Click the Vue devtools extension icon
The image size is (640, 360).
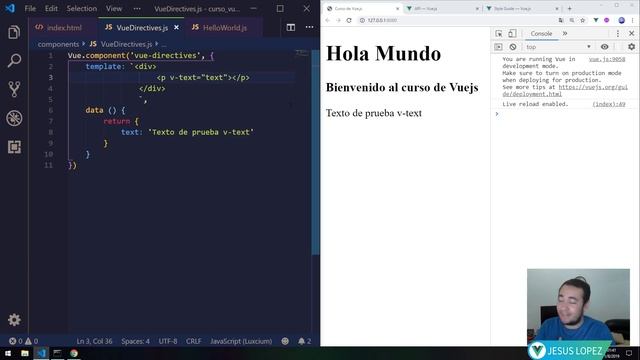point(596,20)
